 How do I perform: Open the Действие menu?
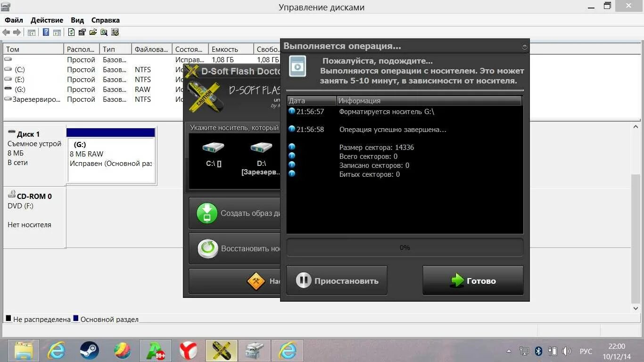(x=47, y=20)
